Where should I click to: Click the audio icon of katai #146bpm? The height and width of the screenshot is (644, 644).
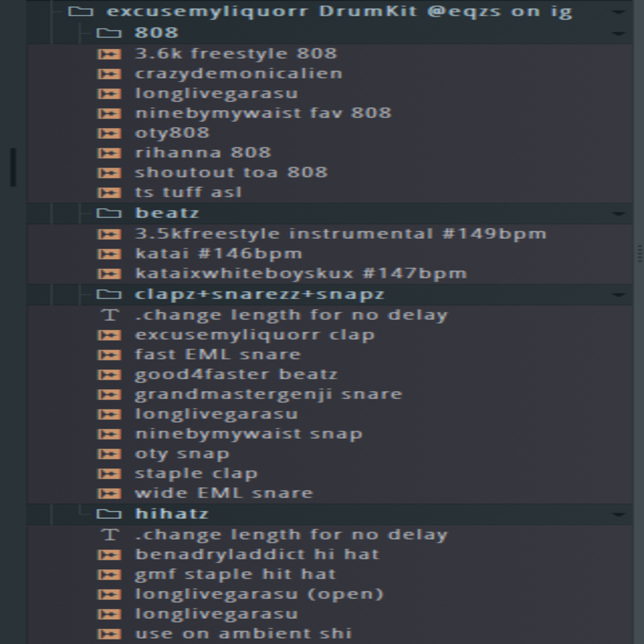[109, 254]
